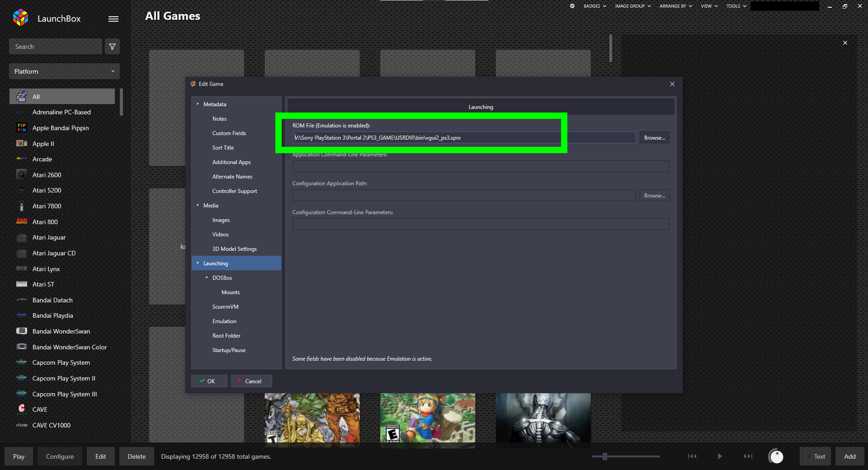Select the Emulation tree item
Image resolution: width=868 pixels, height=470 pixels.
pyautogui.click(x=224, y=321)
